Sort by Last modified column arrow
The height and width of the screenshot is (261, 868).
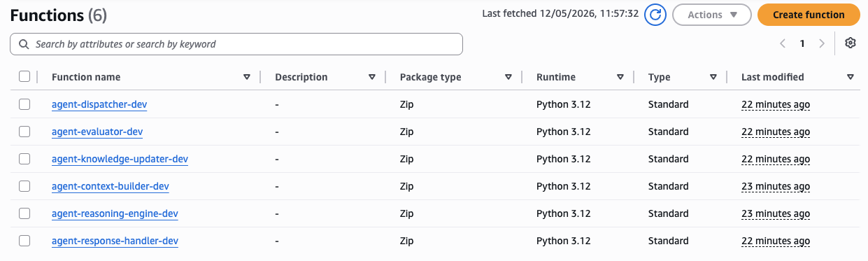pos(851,77)
